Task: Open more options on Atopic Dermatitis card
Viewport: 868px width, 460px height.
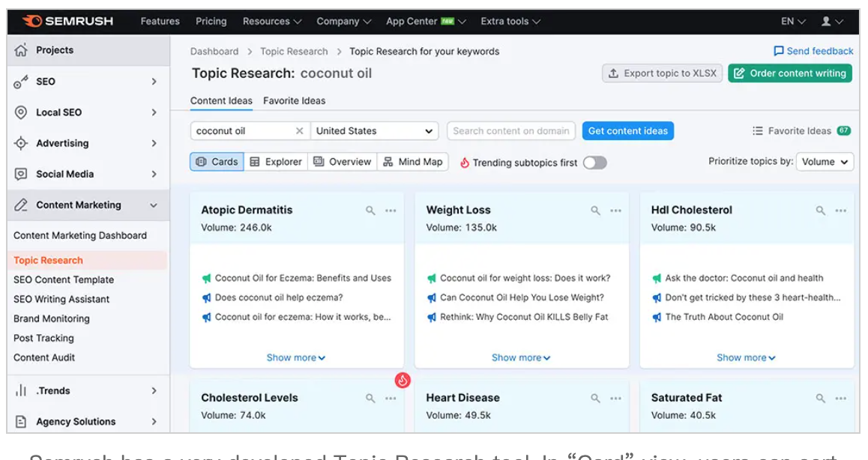Action: pyautogui.click(x=391, y=211)
